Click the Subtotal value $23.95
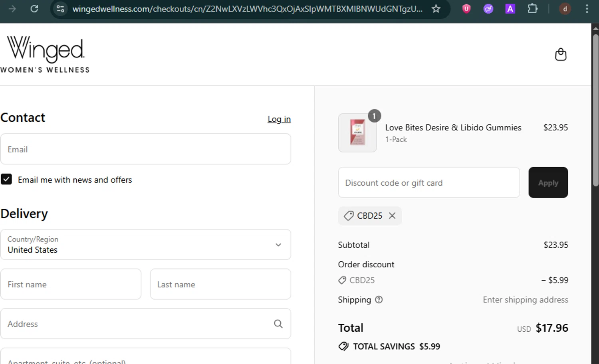This screenshot has width=599, height=364. point(556,245)
